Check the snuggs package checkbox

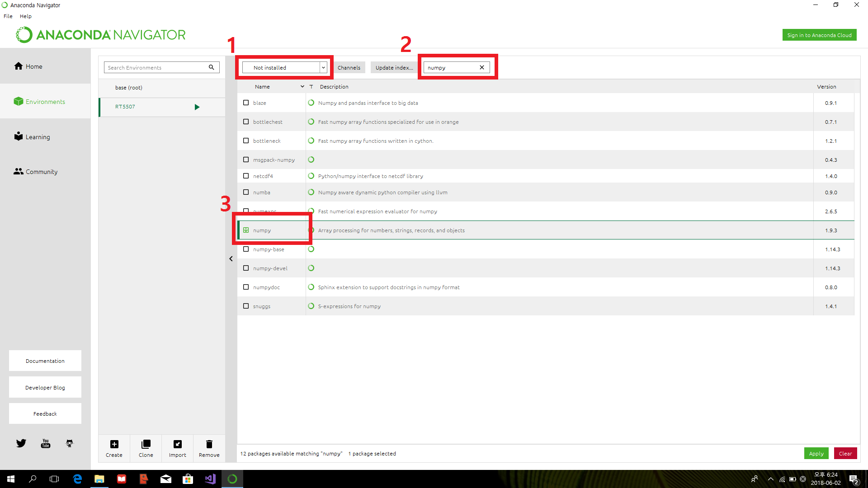coord(246,306)
